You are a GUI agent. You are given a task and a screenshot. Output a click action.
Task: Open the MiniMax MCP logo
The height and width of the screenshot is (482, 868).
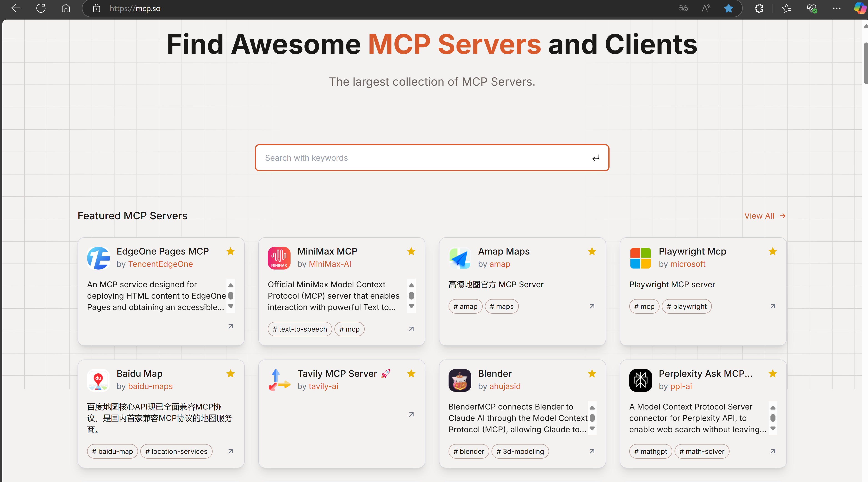279,258
